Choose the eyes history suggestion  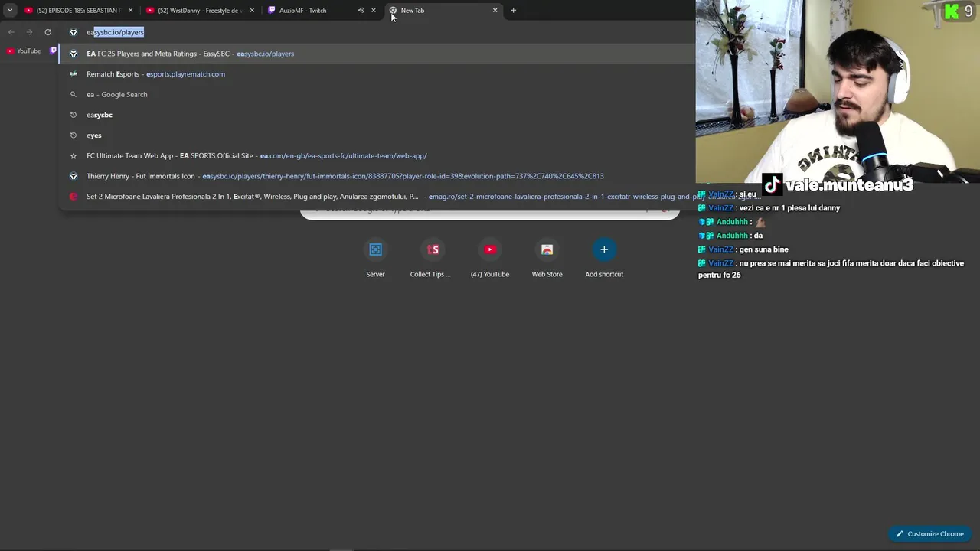click(375, 135)
